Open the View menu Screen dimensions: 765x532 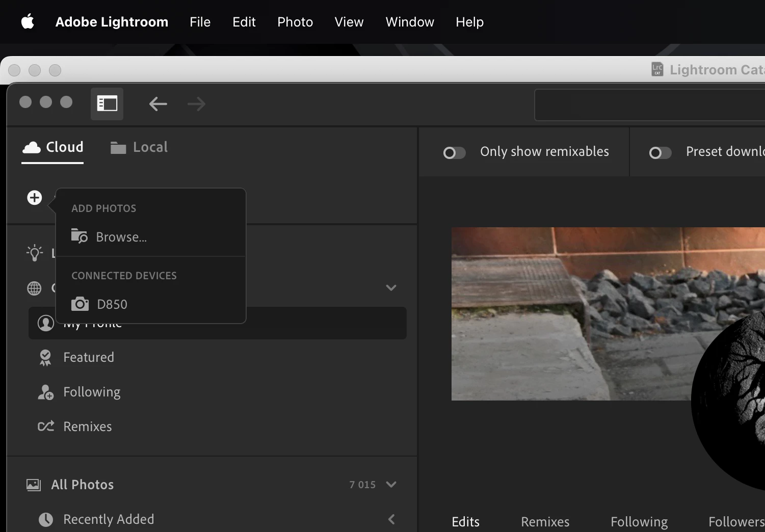click(349, 22)
